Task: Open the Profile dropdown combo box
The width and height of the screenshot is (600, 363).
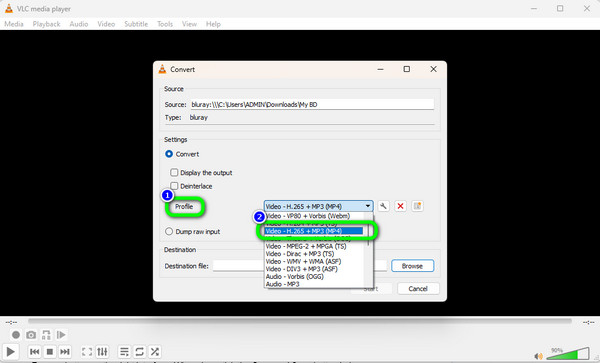Action: pos(318,206)
